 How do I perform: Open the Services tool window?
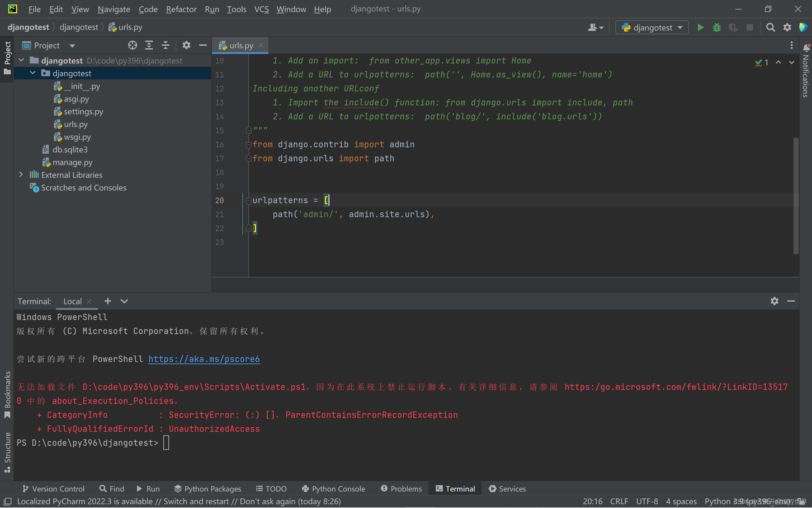(x=507, y=489)
